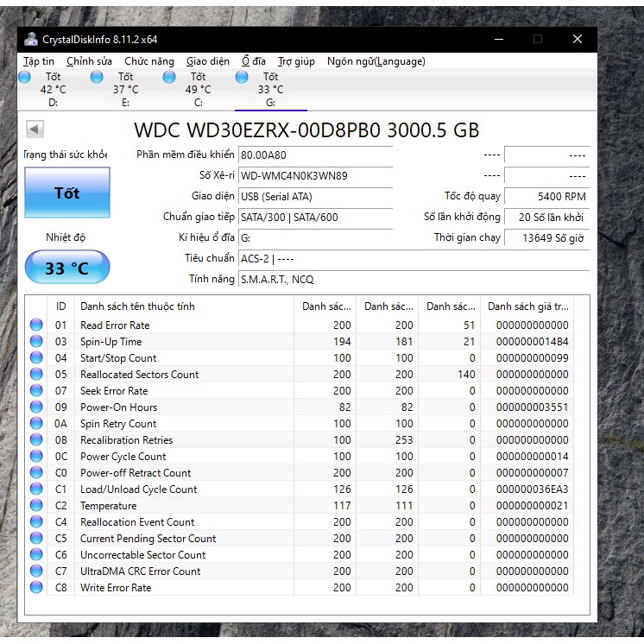Click the standard field ACS-2
The image size is (644, 644).
(x=414, y=259)
